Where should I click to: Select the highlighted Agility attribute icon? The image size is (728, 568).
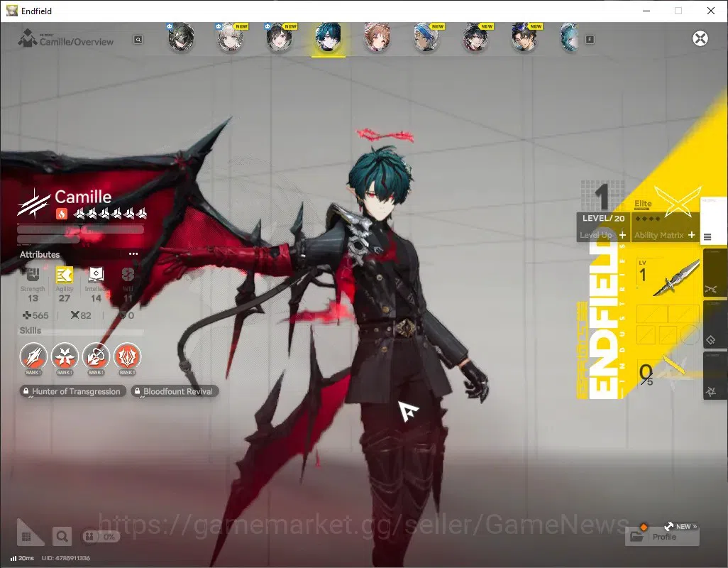tap(64, 275)
